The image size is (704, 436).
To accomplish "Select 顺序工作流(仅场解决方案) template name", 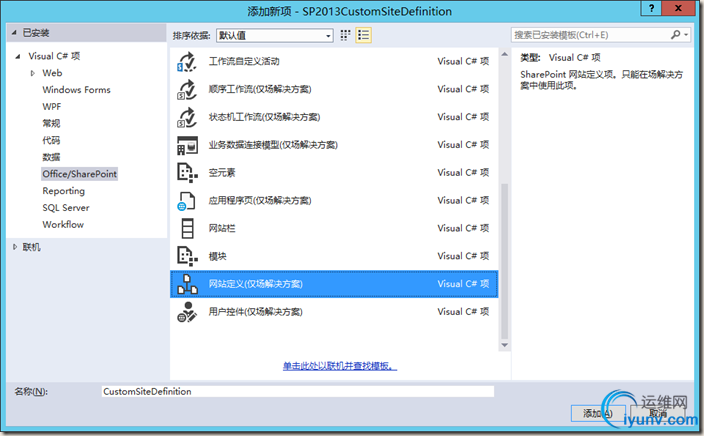I will (x=260, y=89).
